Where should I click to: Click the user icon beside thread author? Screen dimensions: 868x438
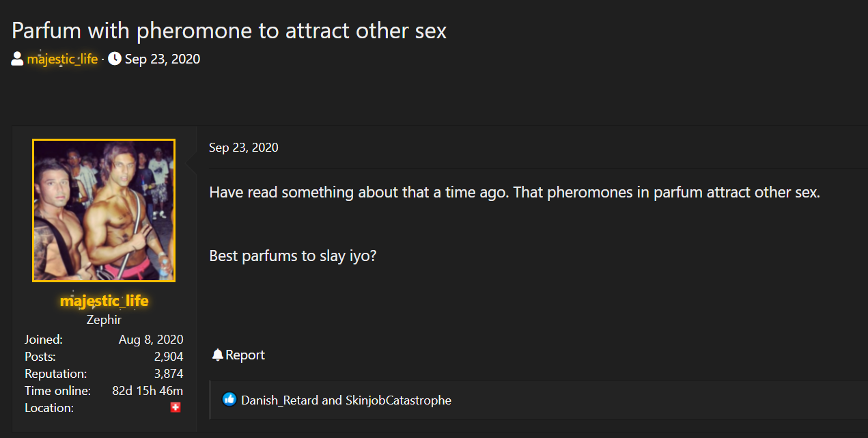click(17, 59)
